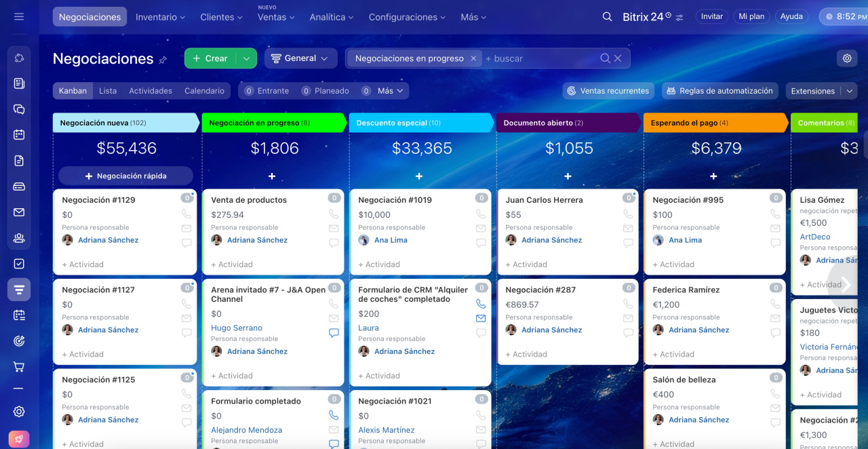Open the gear settings icon beside the search filter
Viewport: 868px width, 449px height.
pos(847,58)
